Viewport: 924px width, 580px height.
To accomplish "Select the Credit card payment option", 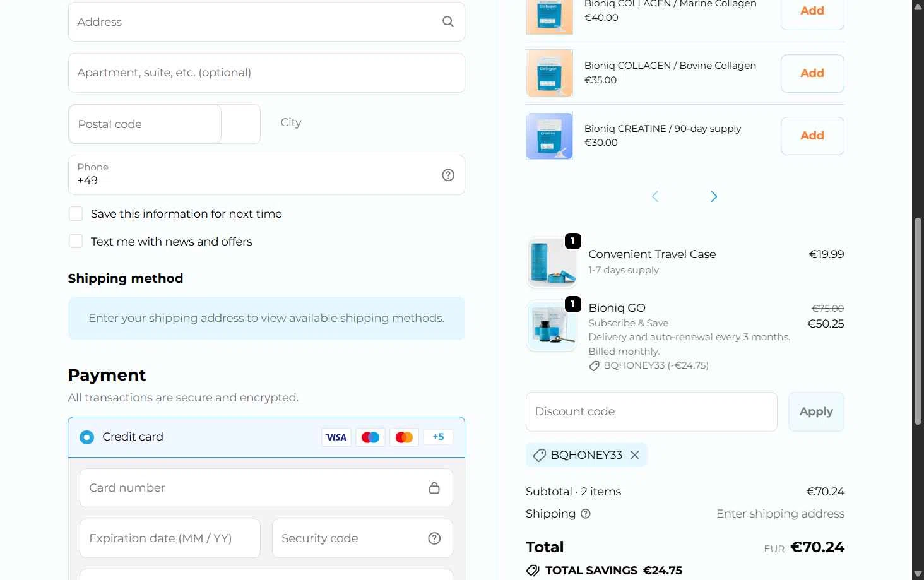I will [x=86, y=437].
